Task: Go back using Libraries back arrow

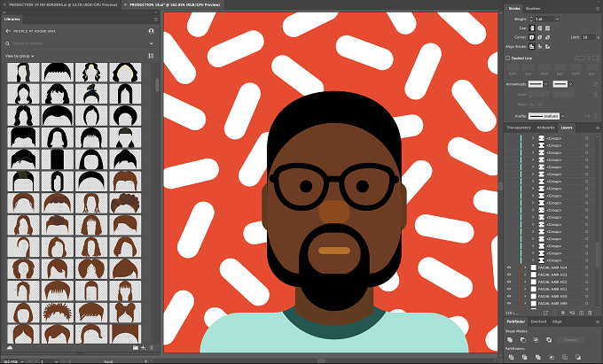Action: coord(8,31)
